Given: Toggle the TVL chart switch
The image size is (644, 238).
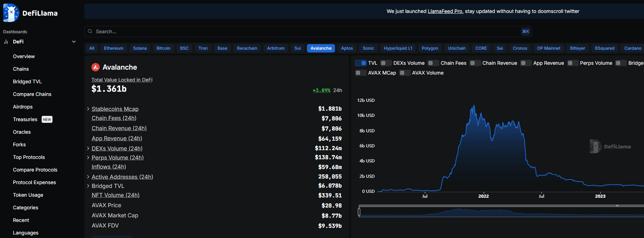Looking at the screenshot, I should pyautogui.click(x=361, y=63).
